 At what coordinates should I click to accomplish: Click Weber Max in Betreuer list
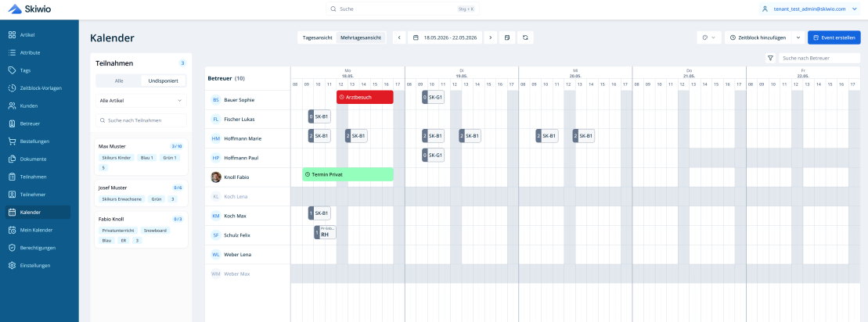pos(237,274)
